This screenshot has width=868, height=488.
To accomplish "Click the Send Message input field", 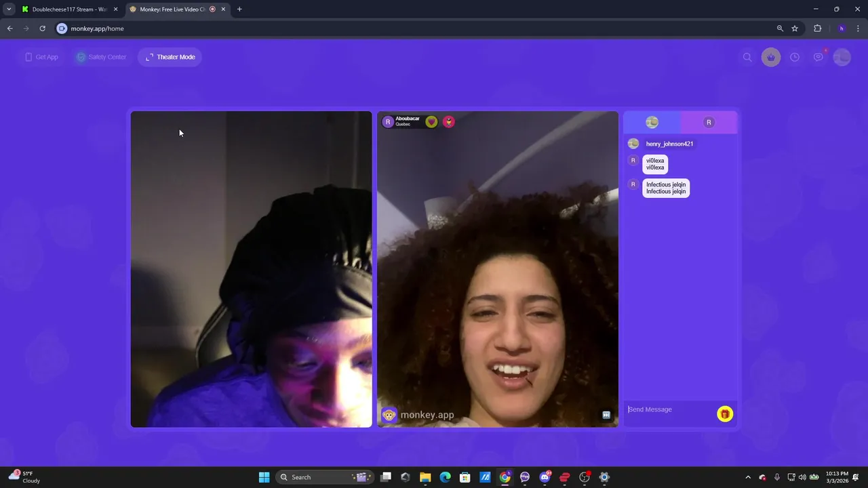I will (x=670, y=409).
